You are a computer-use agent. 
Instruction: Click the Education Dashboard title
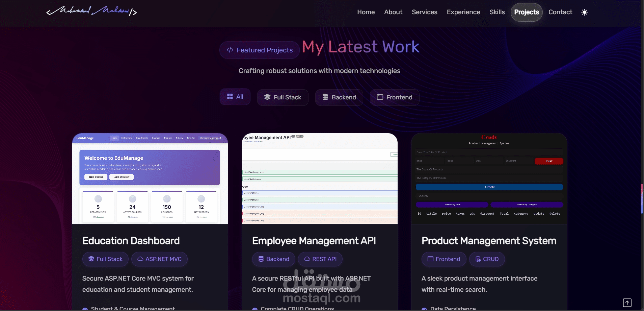point(131,241)
